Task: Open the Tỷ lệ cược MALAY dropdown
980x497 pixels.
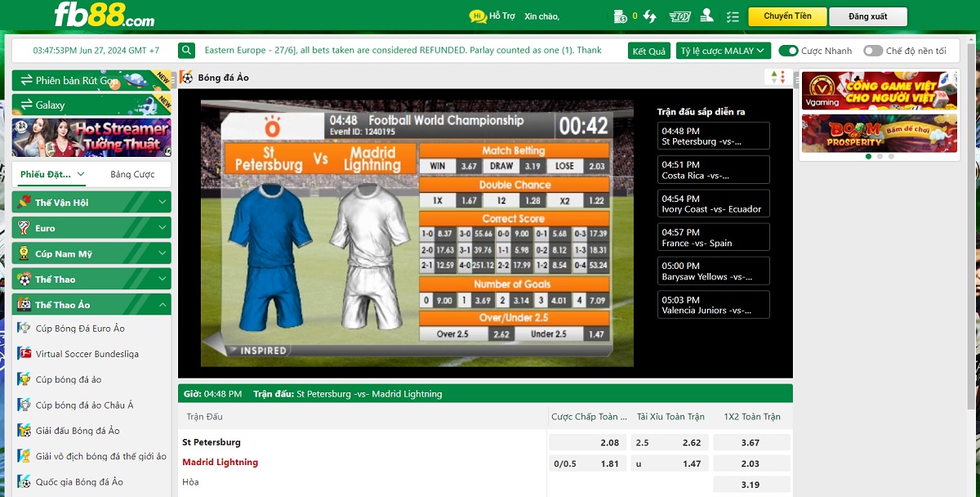Action: [723, 51]
